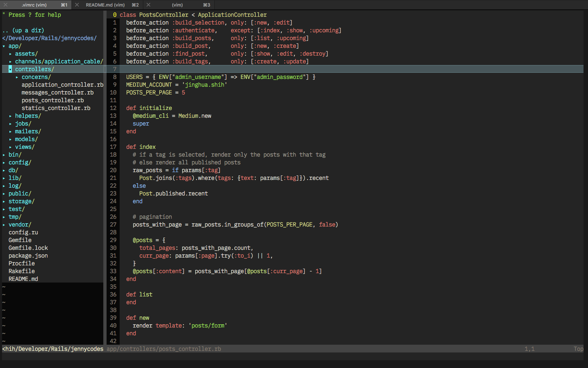Close the third (vim) tab
The height and width of the screenshot is (368, 588).
(x=148, y=5)
